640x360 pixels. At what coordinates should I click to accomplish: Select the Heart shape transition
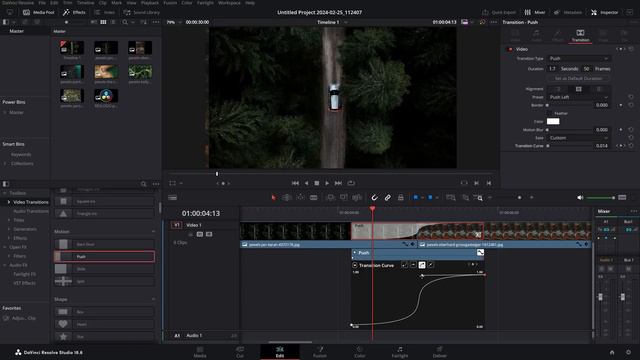(x=104, y=324)
